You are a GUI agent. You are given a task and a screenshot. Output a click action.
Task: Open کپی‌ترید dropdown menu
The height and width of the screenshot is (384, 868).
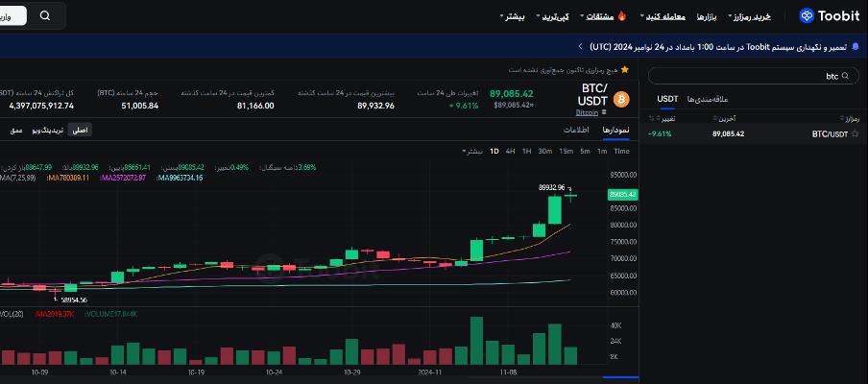click(552, 16)
